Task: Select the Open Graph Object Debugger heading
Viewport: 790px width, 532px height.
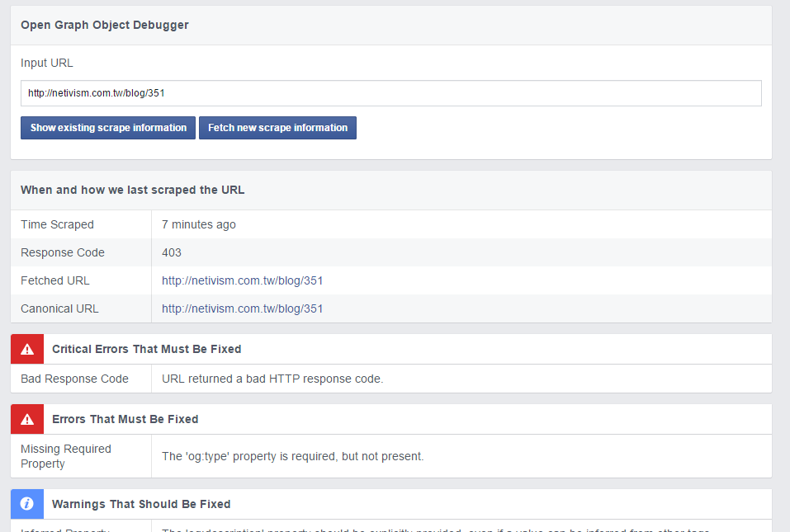Action: click(105, 25)
